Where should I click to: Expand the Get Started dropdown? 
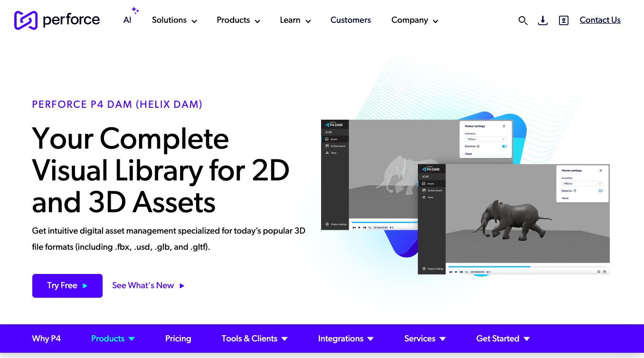pos(503,339)
